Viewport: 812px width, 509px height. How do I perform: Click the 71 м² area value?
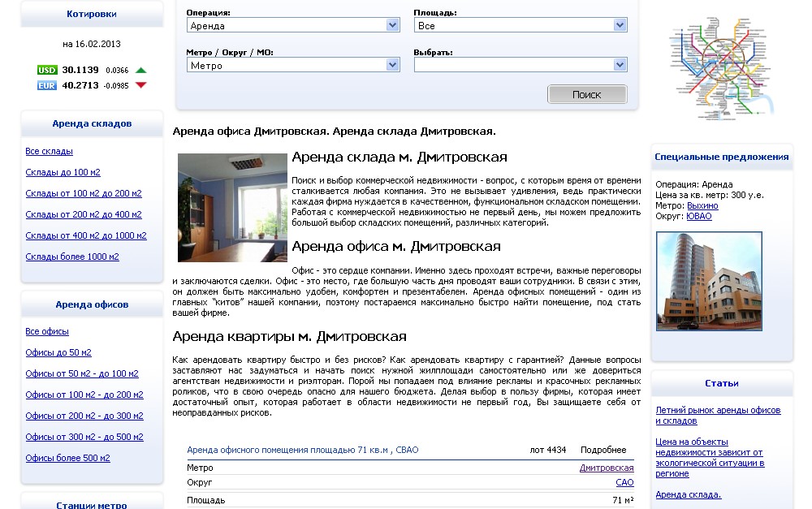623,501
